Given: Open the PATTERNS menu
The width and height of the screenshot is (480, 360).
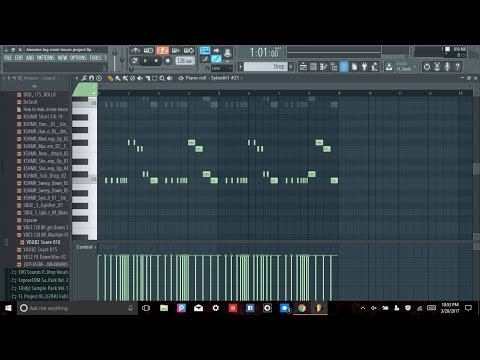Looking at the screenshot, I should point(46,58).
